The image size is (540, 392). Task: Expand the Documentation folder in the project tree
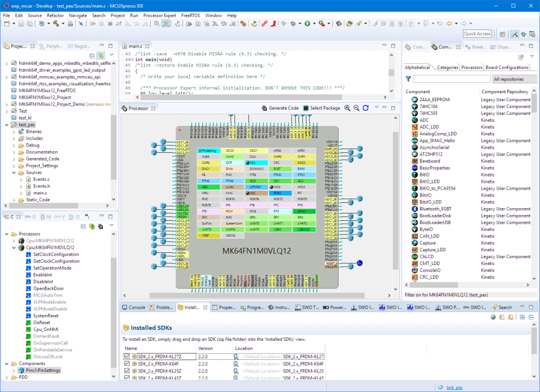tap(14, 152)
